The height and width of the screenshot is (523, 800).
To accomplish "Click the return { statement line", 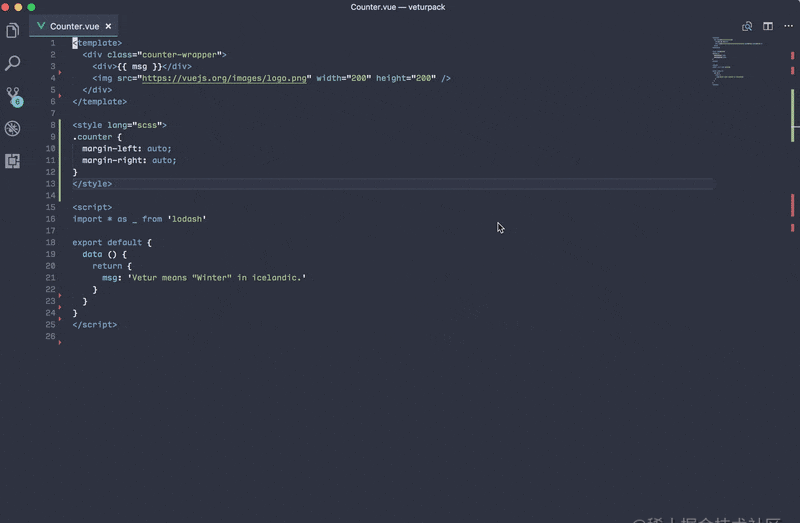I will point(112,266).
